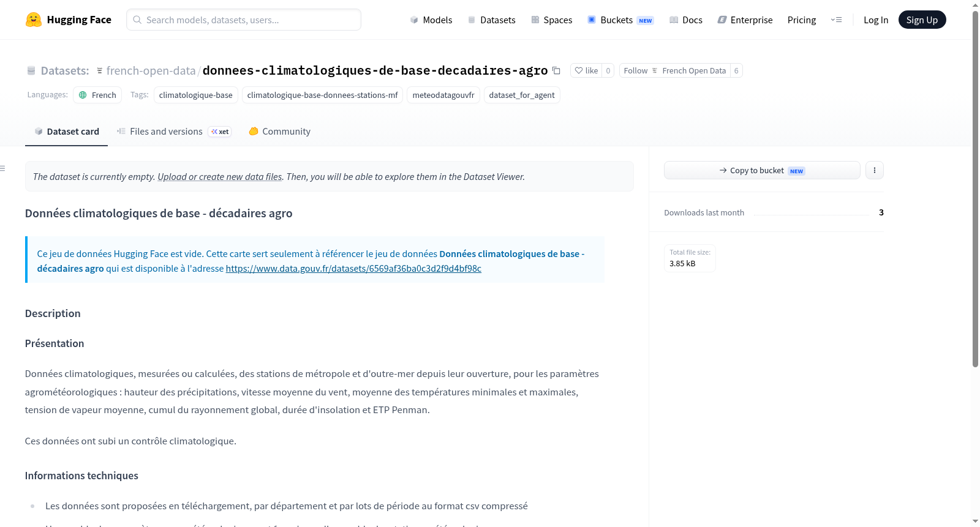Click the Informations techniques heading
This screenshot has height=527, width=980.
81,476
